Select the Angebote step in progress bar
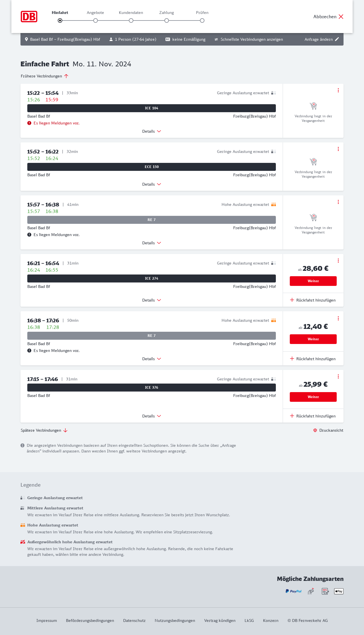The width and height of the screenshot is (364, 635). (96, 21)
